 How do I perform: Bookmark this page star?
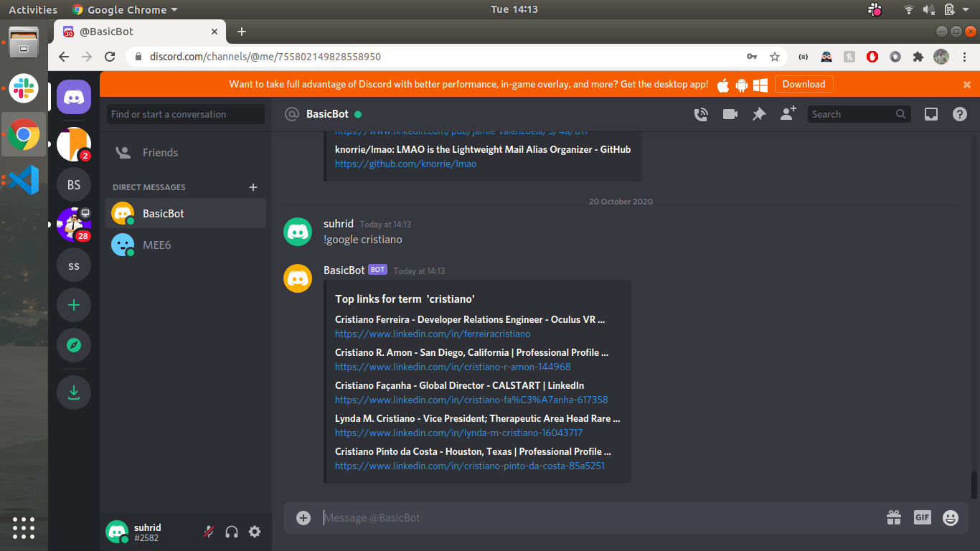[775, 57]
